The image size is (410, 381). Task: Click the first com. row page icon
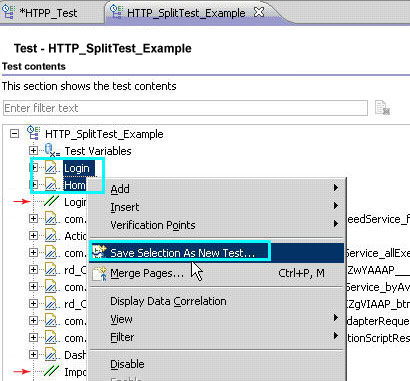pyautogui.click(x=51, y=219)
